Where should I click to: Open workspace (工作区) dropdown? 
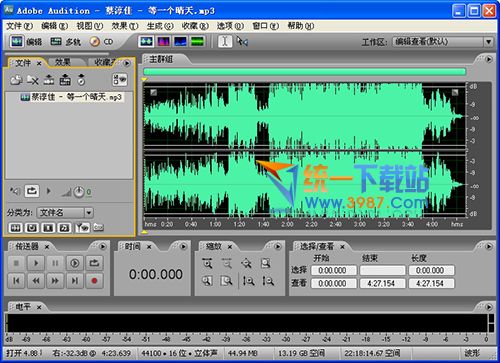pyautogui.click(x=443, y=42)
